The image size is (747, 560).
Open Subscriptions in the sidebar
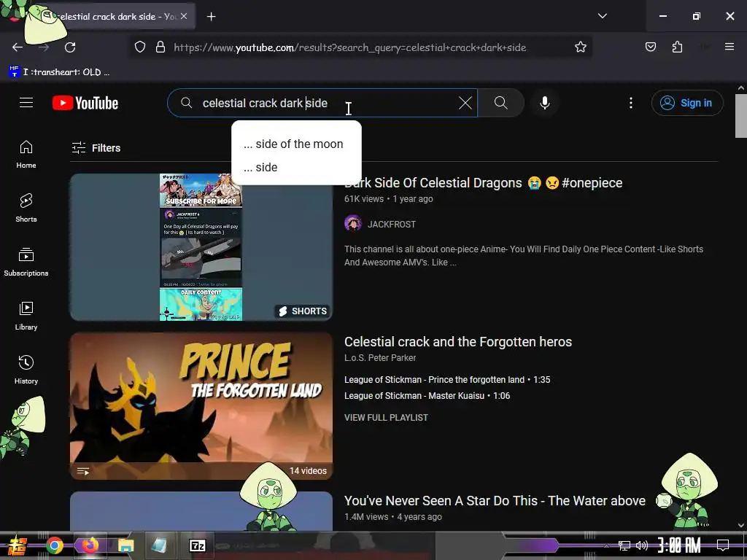[x=26, y=262]
